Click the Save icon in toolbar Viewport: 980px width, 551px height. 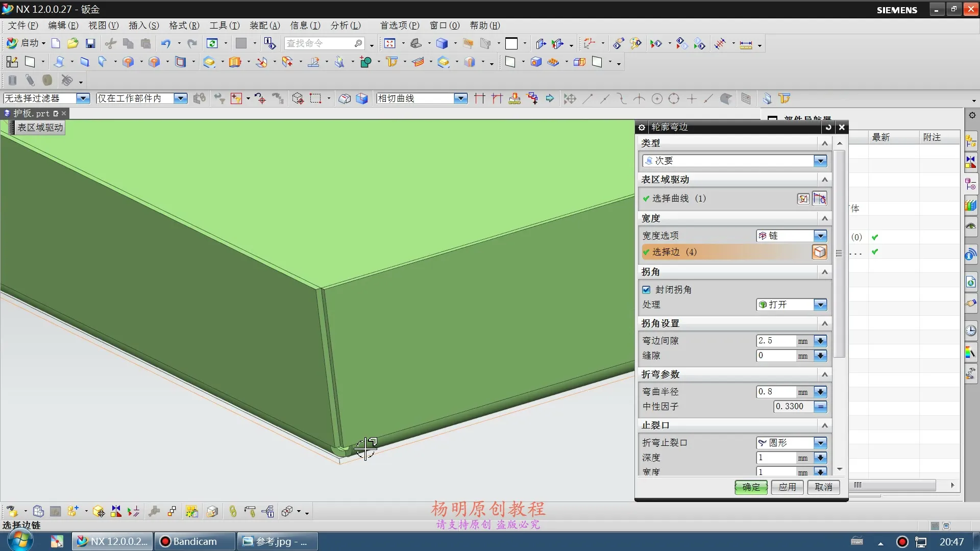coord(90,44)
